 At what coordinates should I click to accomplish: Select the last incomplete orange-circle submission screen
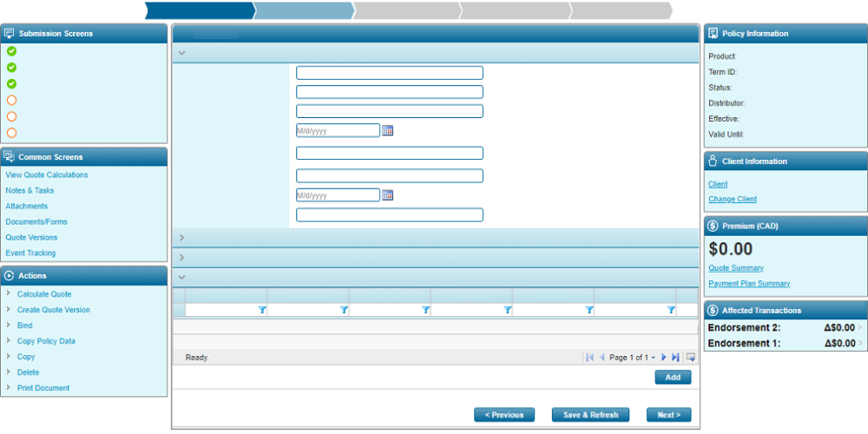[x=11, y=133]
